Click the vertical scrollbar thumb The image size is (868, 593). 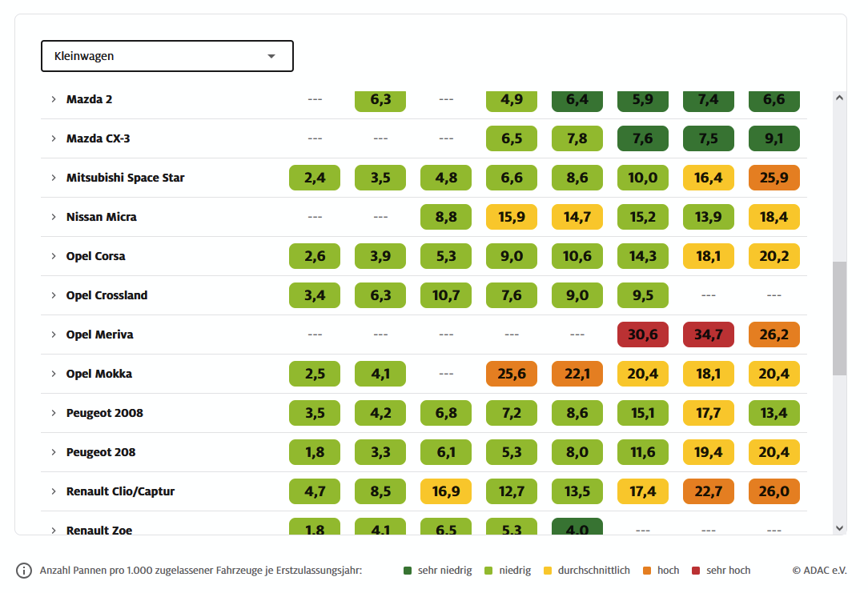tap(840, 319)
